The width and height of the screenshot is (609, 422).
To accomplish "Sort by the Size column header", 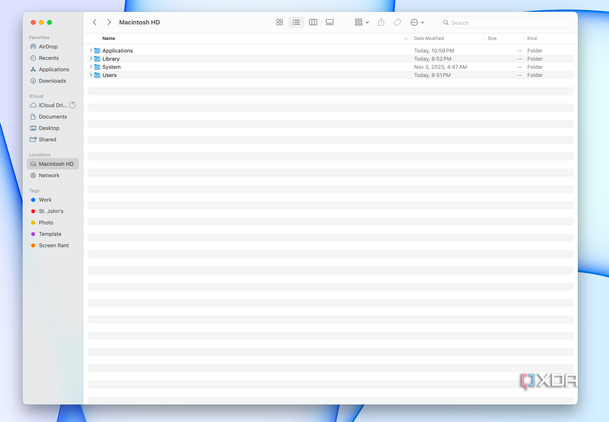I will point(492,38).
